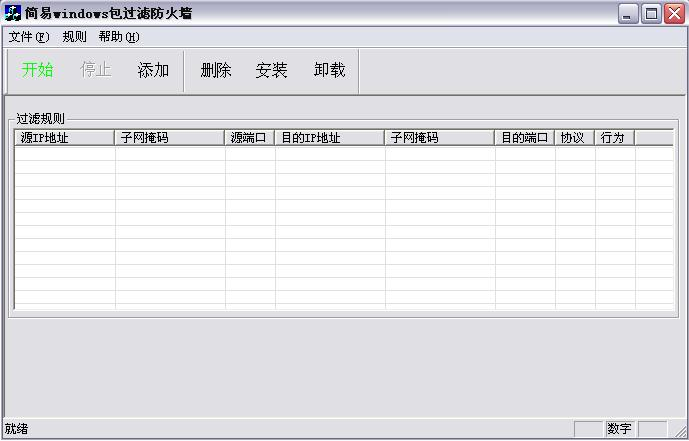Open the 规则 menu
This screenshot has width=689, height=441.
tap(74, 37)
